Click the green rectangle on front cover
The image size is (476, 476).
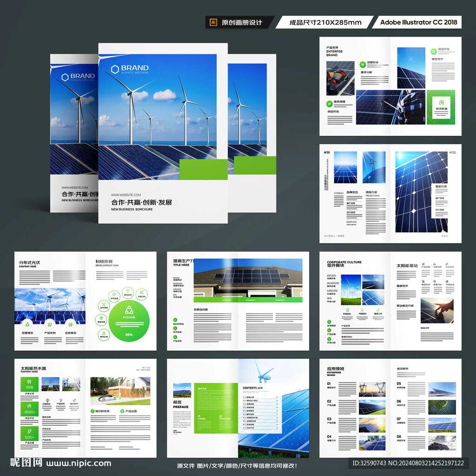203,169
